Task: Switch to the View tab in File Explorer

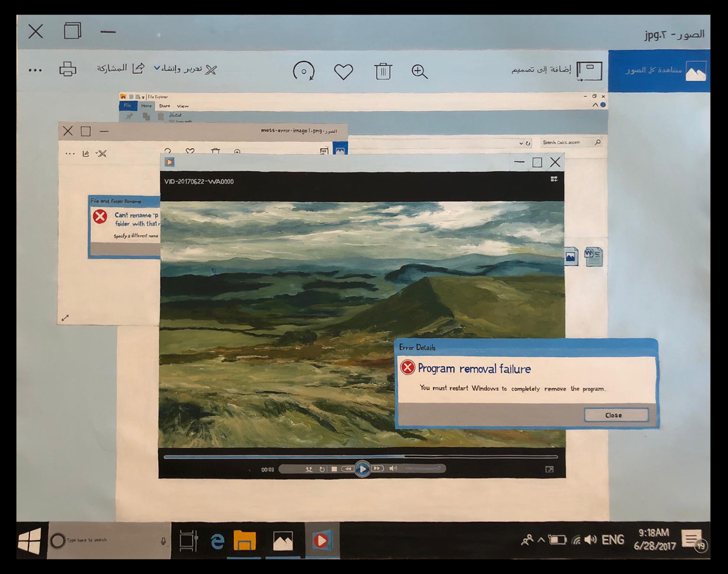Action: point(183,106)
